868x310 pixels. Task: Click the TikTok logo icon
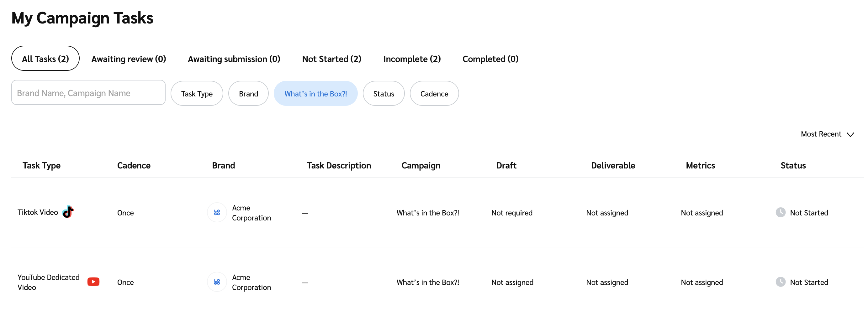click(68, 212)
